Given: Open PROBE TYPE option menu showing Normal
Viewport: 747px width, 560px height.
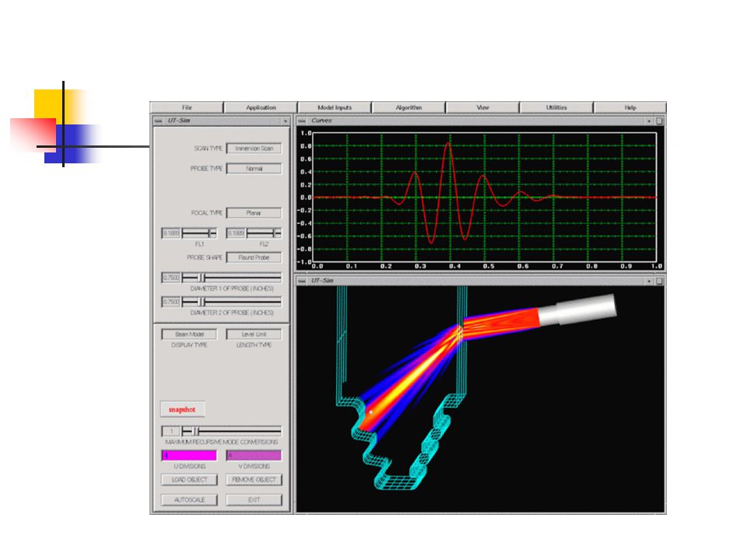Looking at the screenshot, I should click(x=254, y=169).
